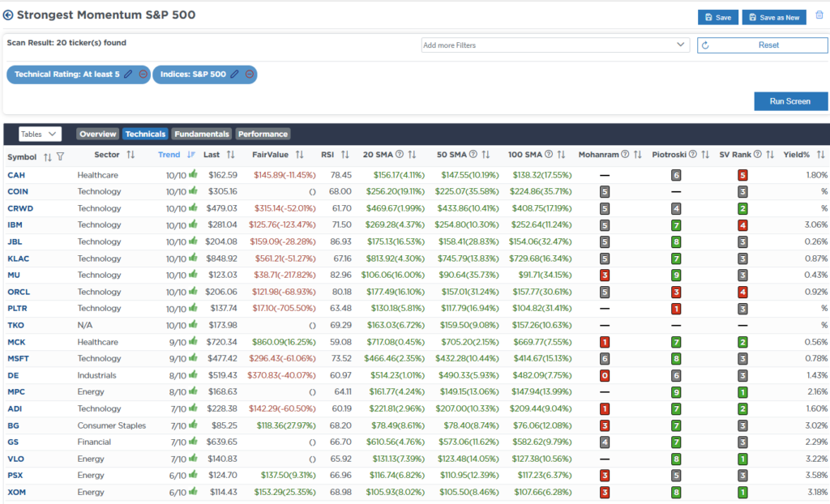The width and height of the screenshot is (830, 504).
Task: Edit the Indices S&P 500 filter pencil
Action: pyautogui.click(x=234, y=74)
